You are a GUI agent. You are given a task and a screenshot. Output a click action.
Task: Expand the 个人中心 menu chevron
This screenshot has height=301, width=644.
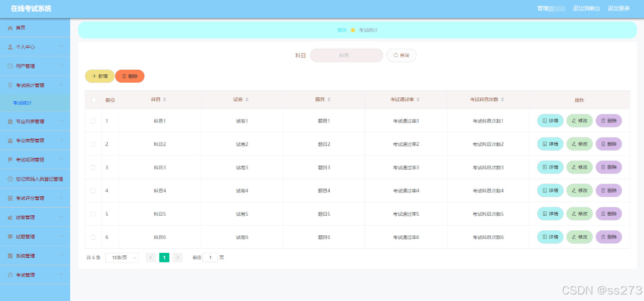62,47
